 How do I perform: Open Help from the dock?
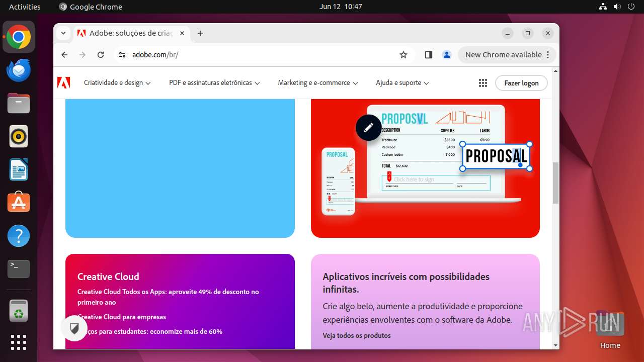tap(19, 236)
